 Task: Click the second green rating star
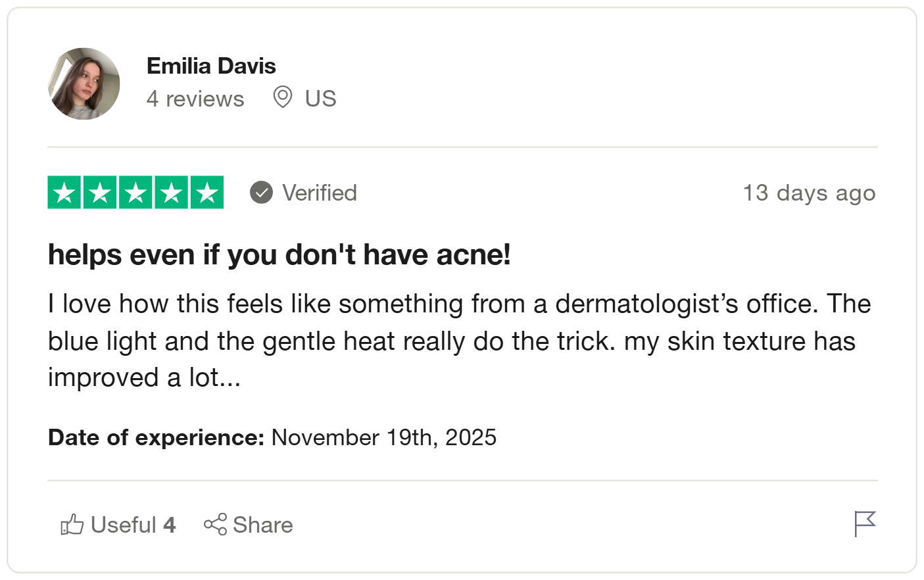100,193
